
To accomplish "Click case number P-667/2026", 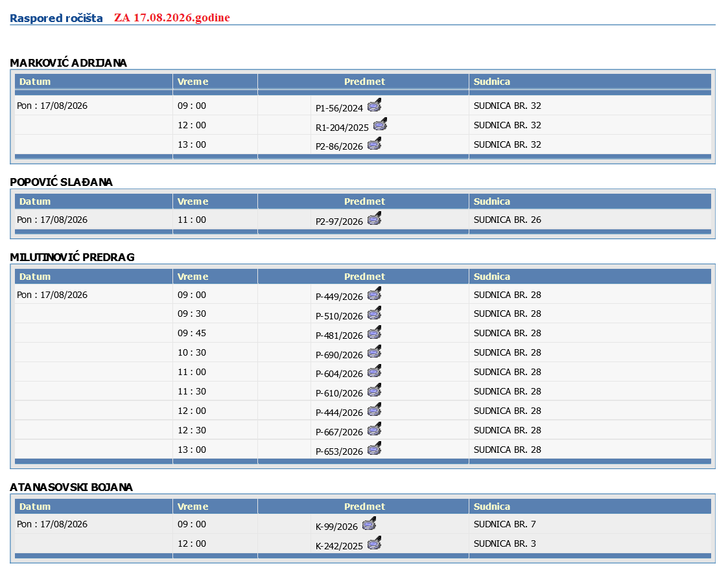I will [339, 432].
